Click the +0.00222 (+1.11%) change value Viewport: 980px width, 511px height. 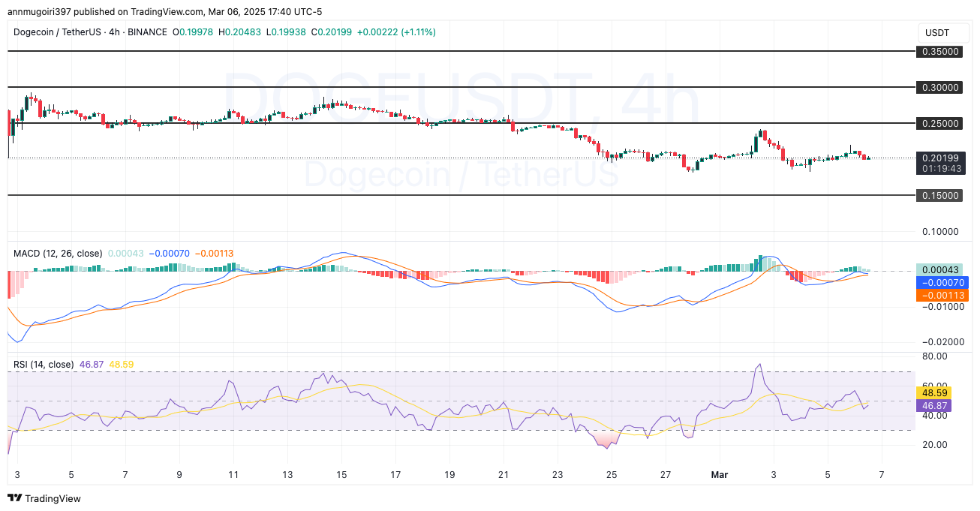point(396,32)
